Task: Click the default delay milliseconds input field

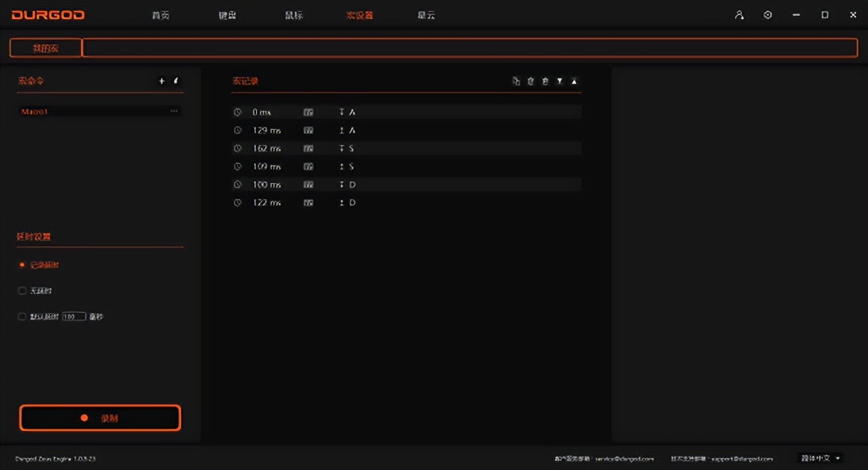Action: click(74, 316)
